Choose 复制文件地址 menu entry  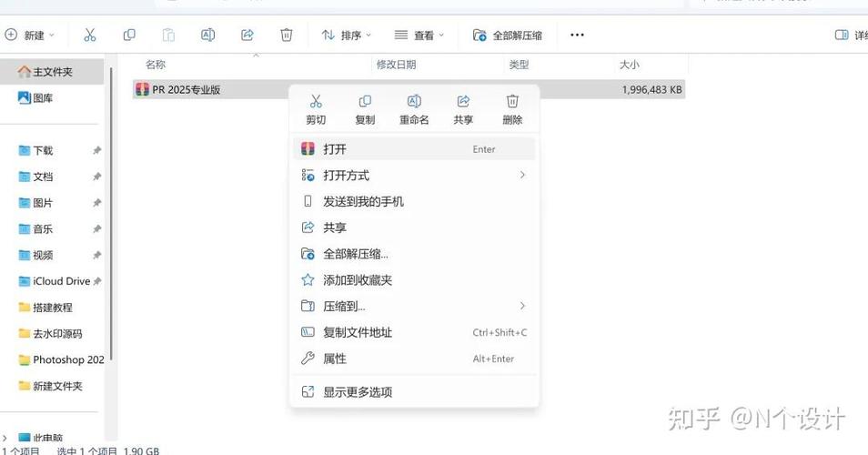pos(414,333)
